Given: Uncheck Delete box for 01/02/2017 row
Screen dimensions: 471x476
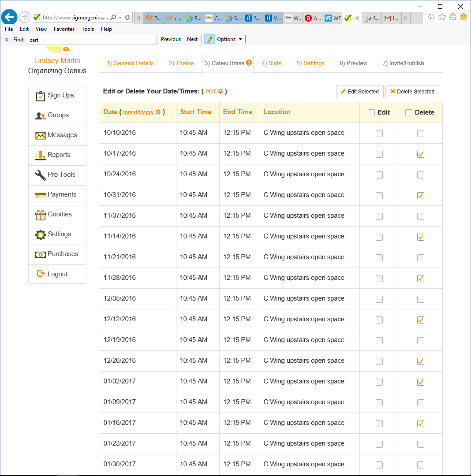Looking at the screenshot, I should (x=421, y=382).
